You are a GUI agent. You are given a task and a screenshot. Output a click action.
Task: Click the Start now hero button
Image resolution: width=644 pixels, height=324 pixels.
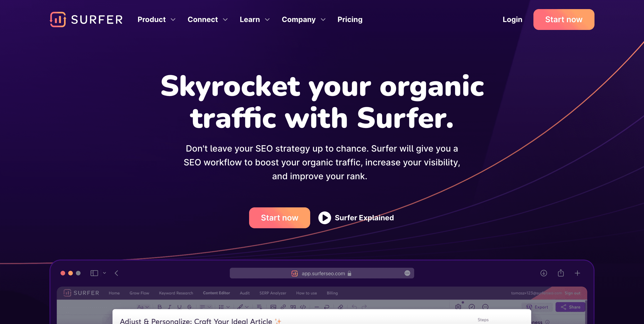click(280, 217)
